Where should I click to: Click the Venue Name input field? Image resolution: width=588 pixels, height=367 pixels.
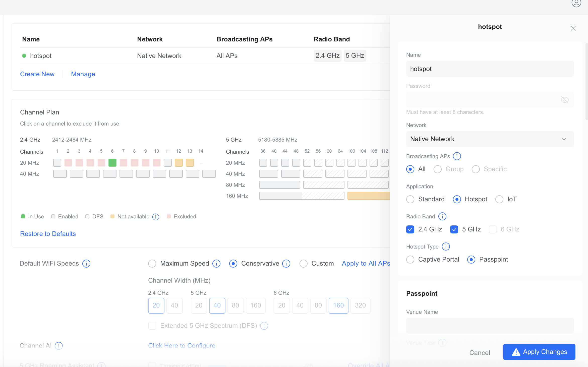coord(490,326)
